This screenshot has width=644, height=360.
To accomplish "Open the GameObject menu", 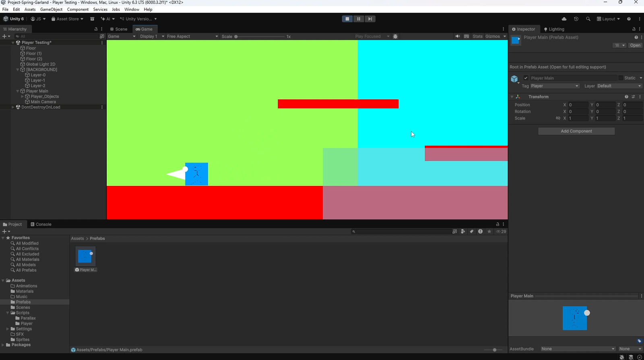I will point(51,9).
